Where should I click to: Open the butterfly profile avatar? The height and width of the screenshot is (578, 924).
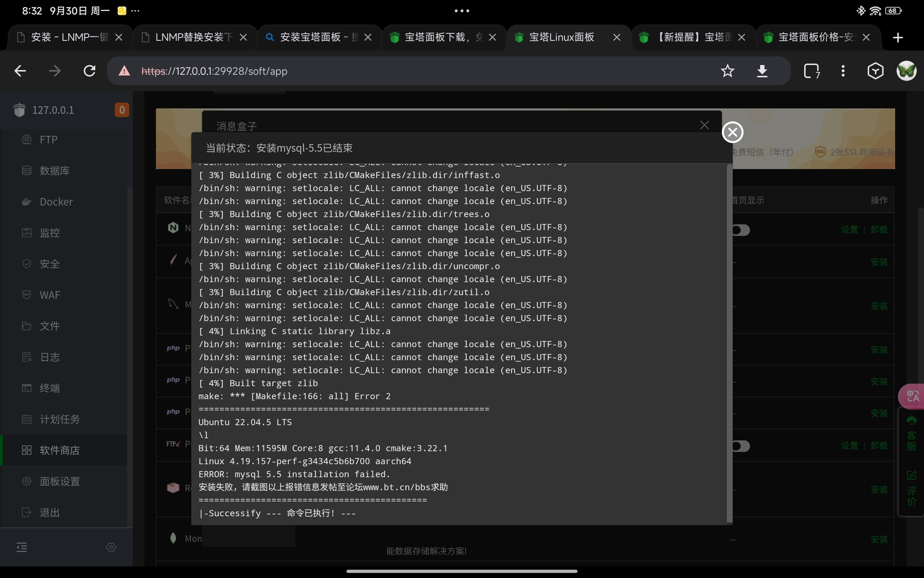pyautogui.click(x=906, y=71)
